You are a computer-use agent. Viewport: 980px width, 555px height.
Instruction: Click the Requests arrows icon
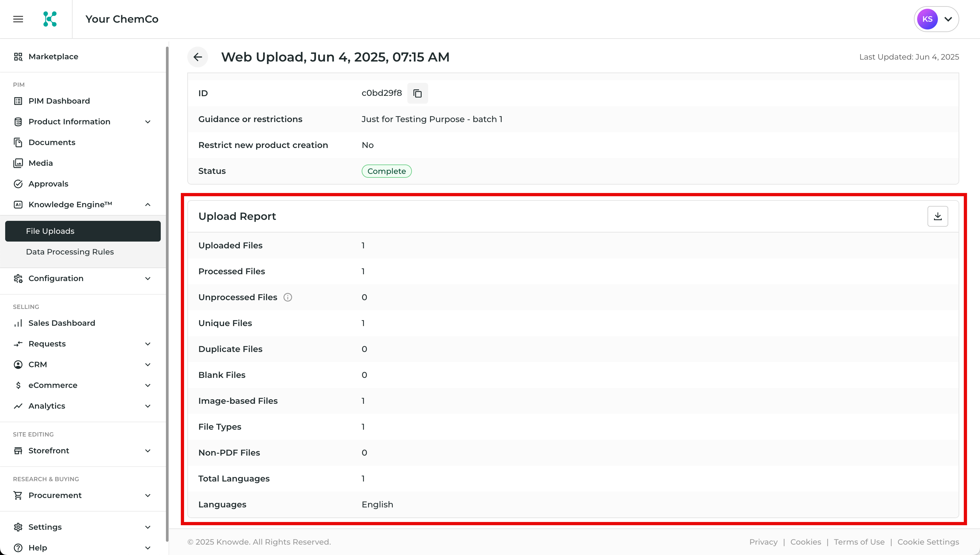[18, 344]
